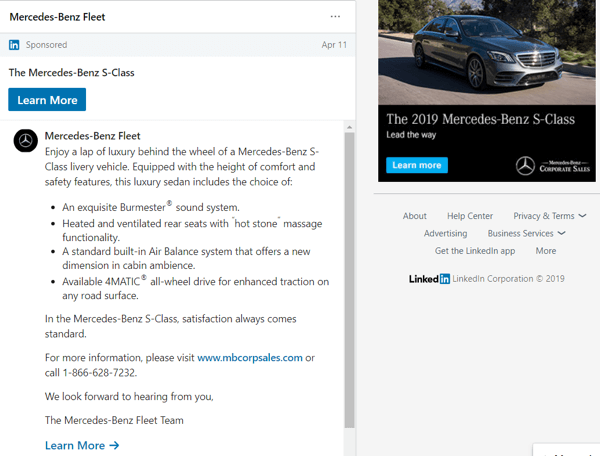Click the LinkedIn logo in footer
Image resolution: width=600 pixels, height=456 pixels.
(x=429, y=279)
